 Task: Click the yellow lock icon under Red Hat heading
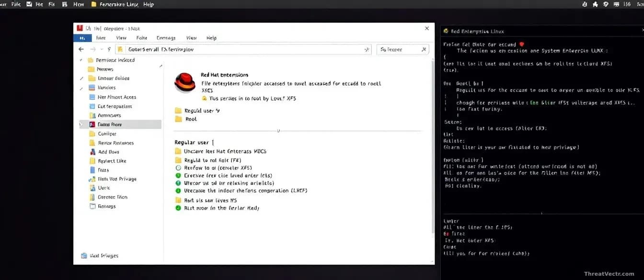(x=204, y=98)
